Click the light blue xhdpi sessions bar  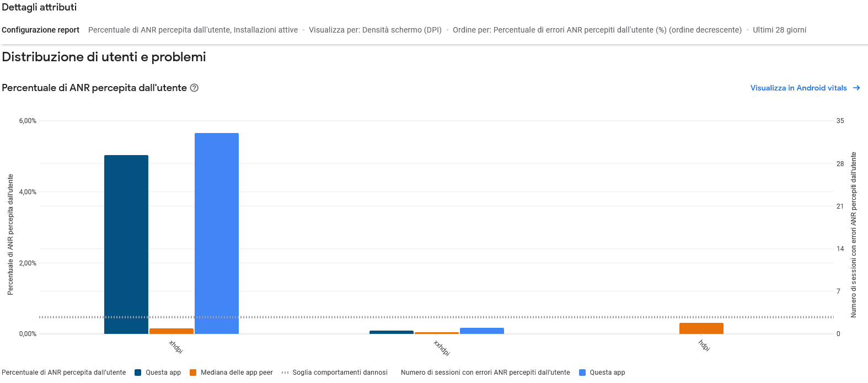[x=217, y=233]
